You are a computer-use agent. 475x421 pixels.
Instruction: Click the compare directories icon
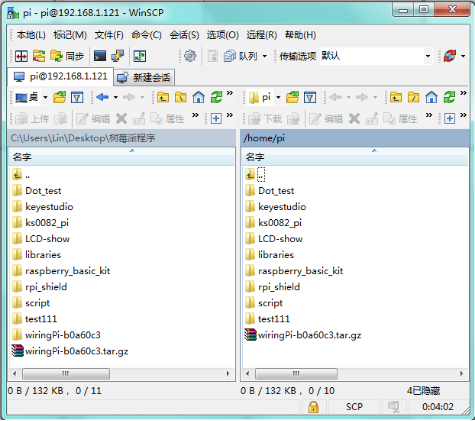coord(39,56)
